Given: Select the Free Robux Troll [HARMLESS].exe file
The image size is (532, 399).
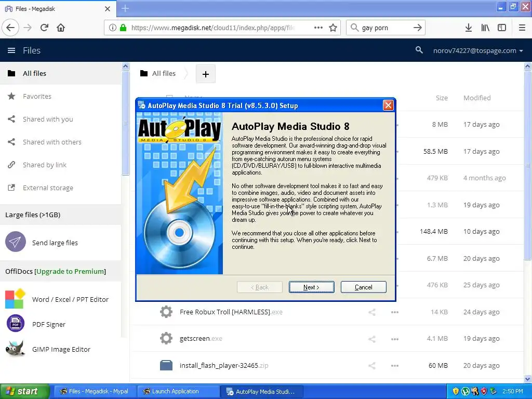Looking at the screenshot, I should tap(231, 312).
